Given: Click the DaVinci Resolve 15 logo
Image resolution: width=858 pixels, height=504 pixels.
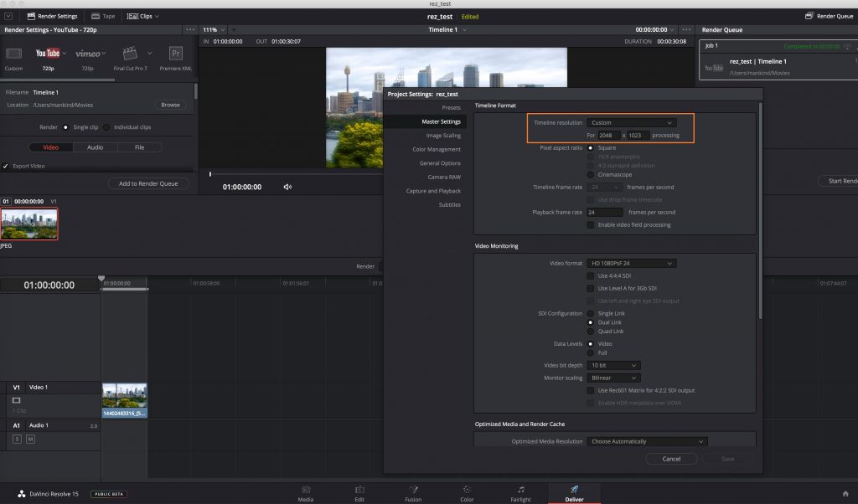Looking at the screenshot, I should coord(21,494).
